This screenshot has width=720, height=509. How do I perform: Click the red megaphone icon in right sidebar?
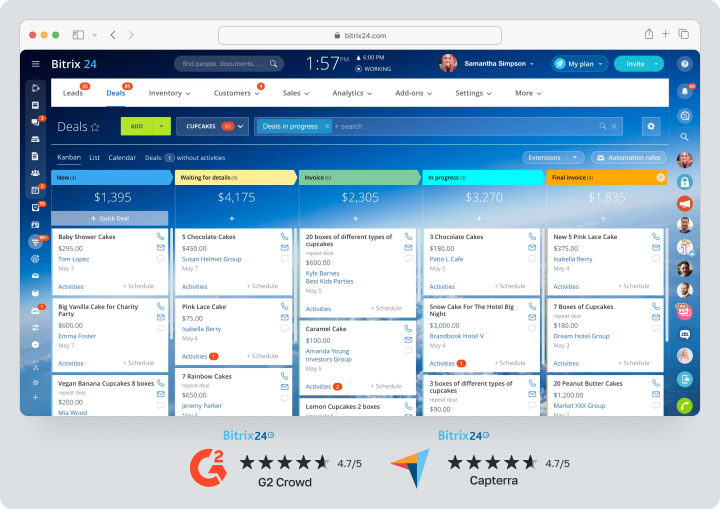point(685,204)
